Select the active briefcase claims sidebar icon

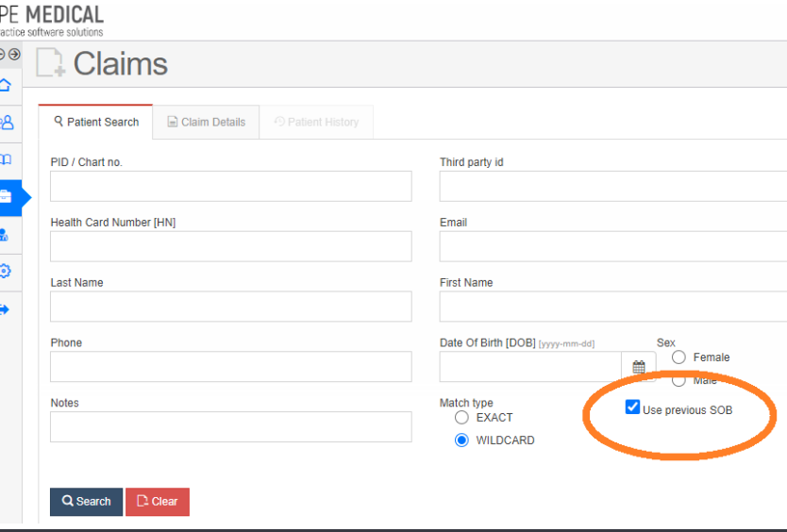click(x=6, y=196)
